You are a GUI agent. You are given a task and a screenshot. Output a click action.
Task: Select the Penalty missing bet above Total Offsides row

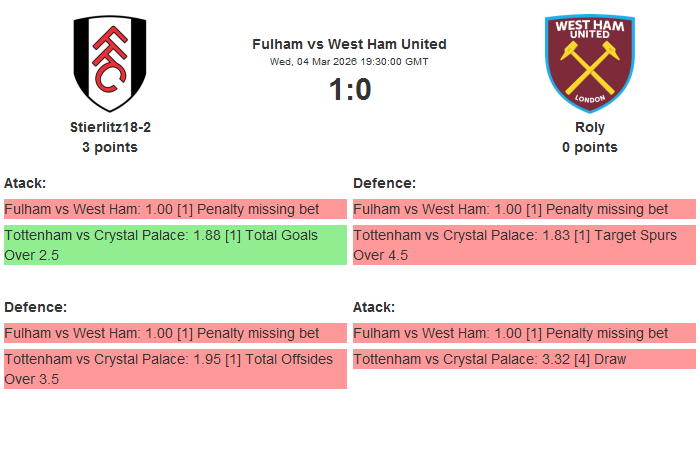pyautogui.click(x=175, y=333)
